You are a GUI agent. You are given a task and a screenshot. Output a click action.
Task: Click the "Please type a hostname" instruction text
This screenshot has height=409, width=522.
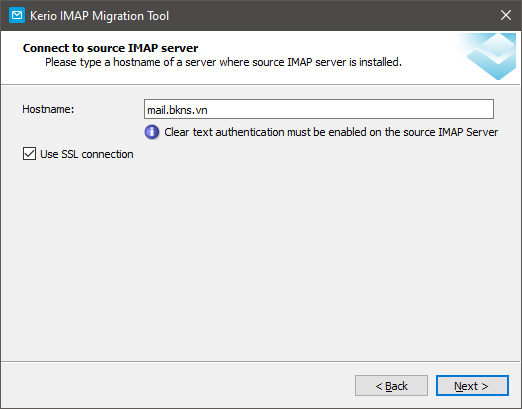tap(223, 62)
